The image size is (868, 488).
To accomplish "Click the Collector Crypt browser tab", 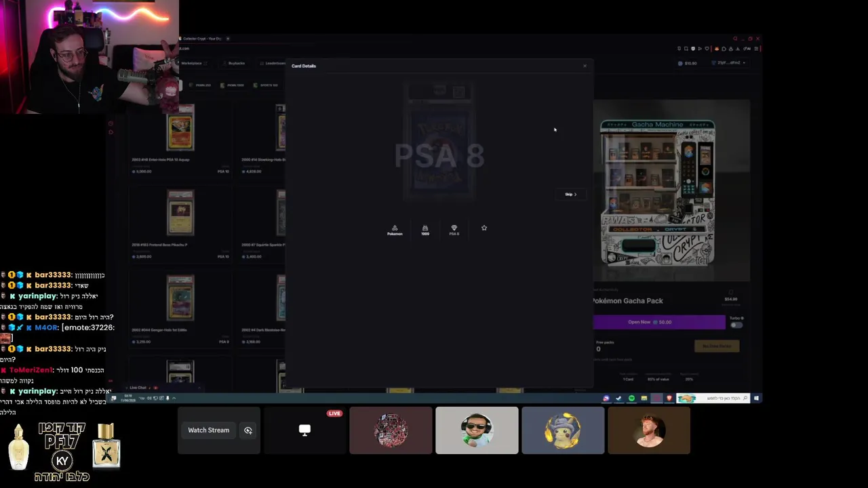I will point(202,39).
